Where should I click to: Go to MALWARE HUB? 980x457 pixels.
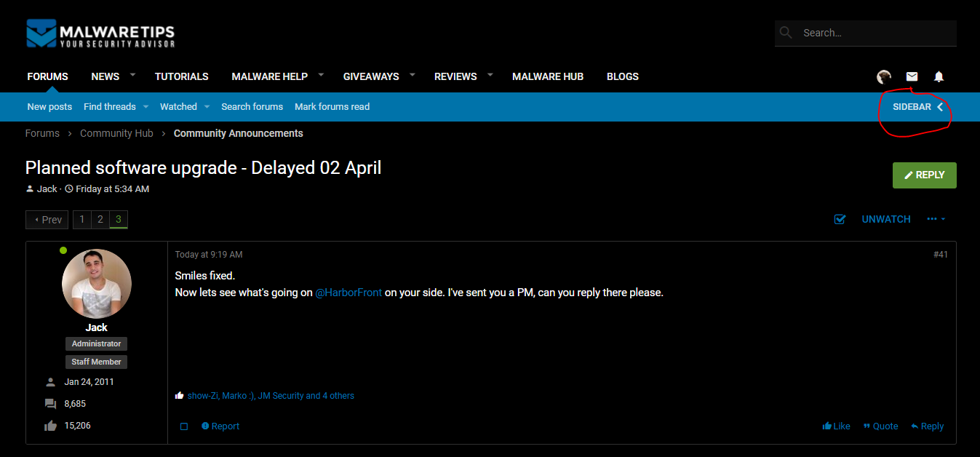548,76
